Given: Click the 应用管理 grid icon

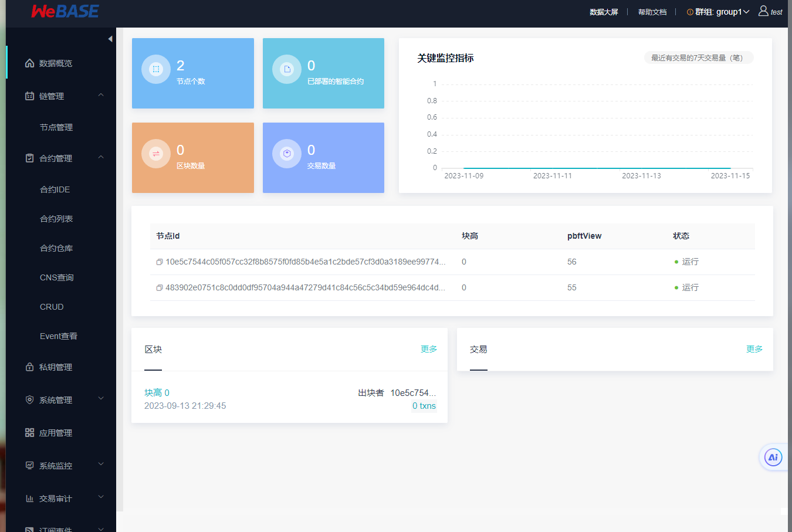Looking at the screenshot, I should pos(29,432).
